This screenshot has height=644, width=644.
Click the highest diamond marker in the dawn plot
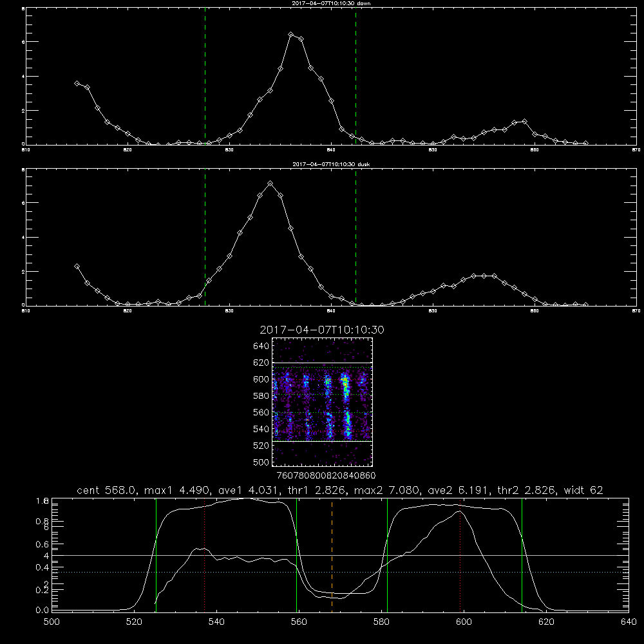(x=291, y=35)
